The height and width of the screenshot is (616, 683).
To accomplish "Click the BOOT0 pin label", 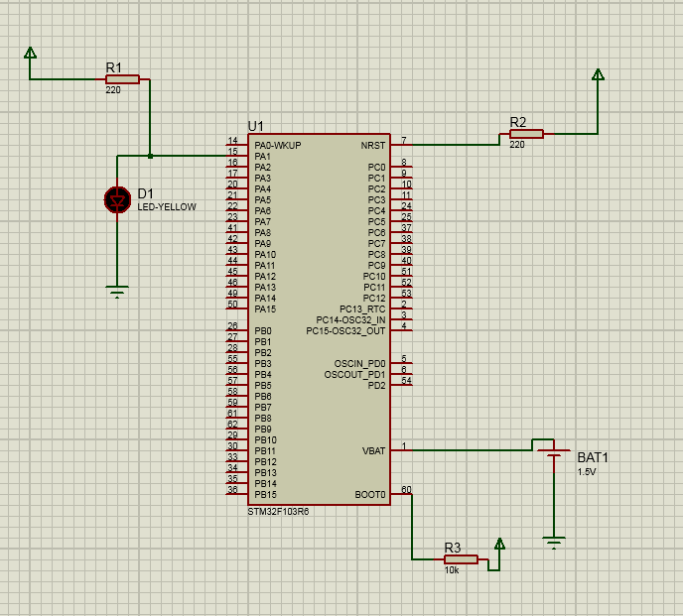I will 370,495.
